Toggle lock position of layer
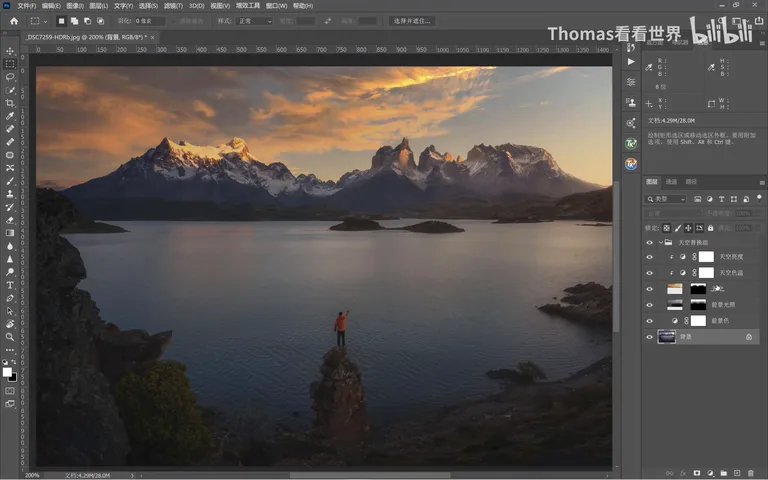This screenshot has height=480, width=768. coord(688,228)
